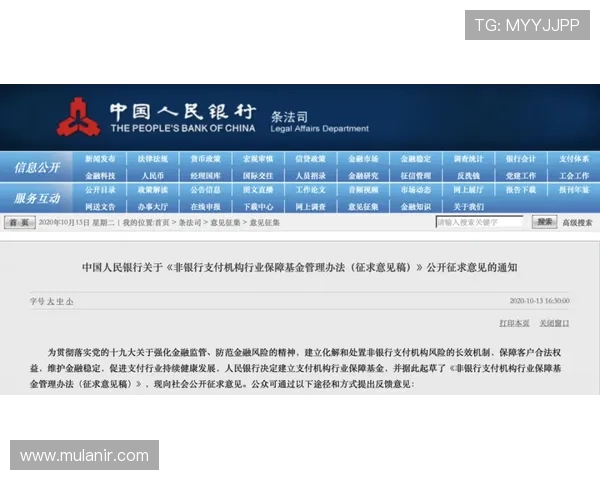Navigate to 经理国库

(205, 176)
